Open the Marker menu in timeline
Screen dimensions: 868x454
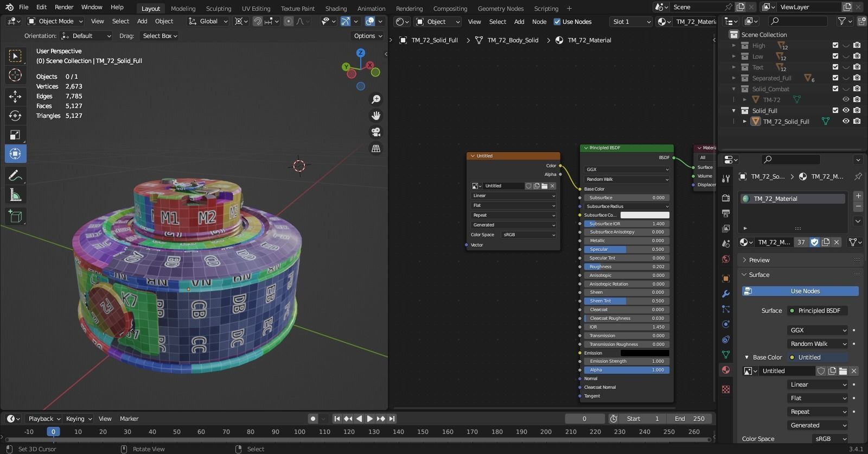(129, 419)
